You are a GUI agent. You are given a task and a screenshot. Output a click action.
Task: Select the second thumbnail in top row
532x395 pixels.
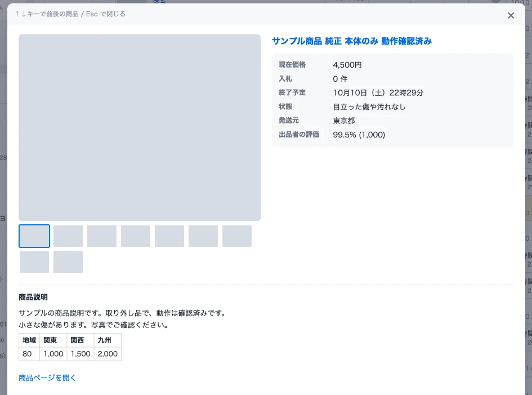(x=68, y=236)
